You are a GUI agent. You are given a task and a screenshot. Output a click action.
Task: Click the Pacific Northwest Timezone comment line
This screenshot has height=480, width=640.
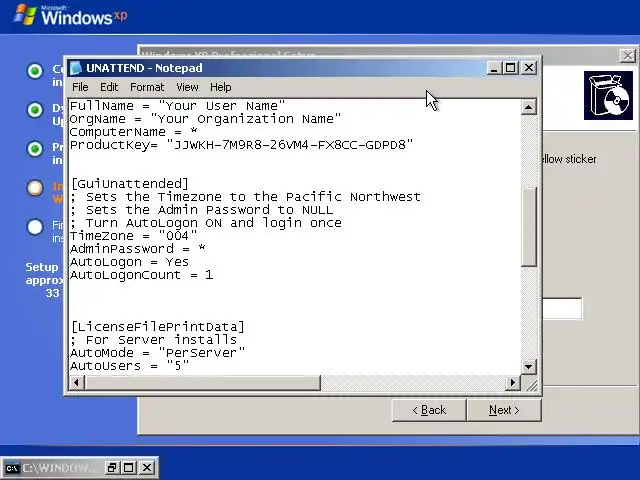tap(245, 197)
